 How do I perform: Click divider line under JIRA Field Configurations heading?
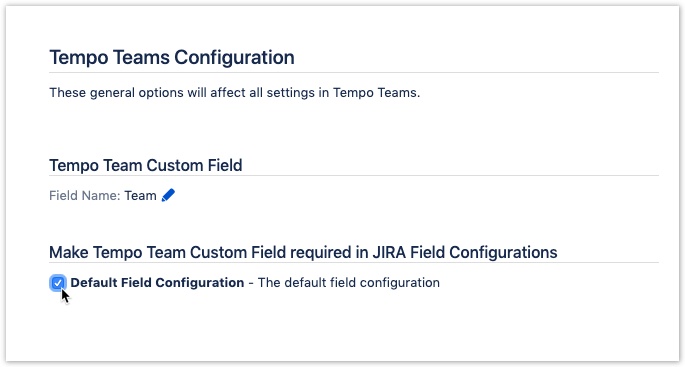pyautogui.click(x=354, y=263)
